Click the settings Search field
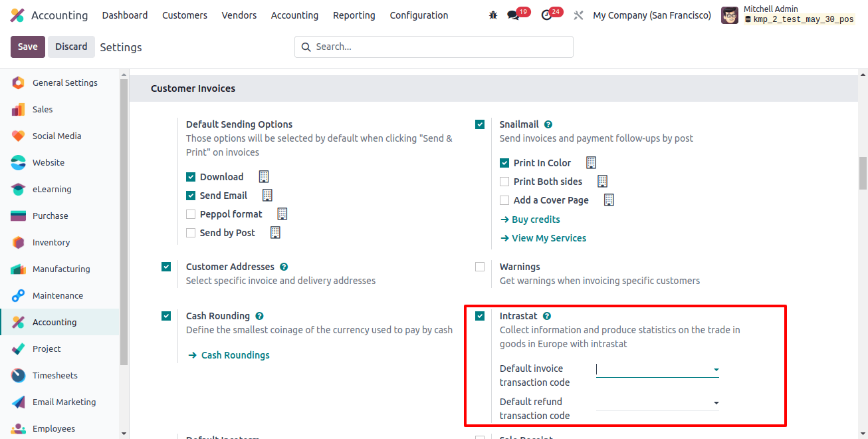The image size is (868, 439). [x=434, y=47]
